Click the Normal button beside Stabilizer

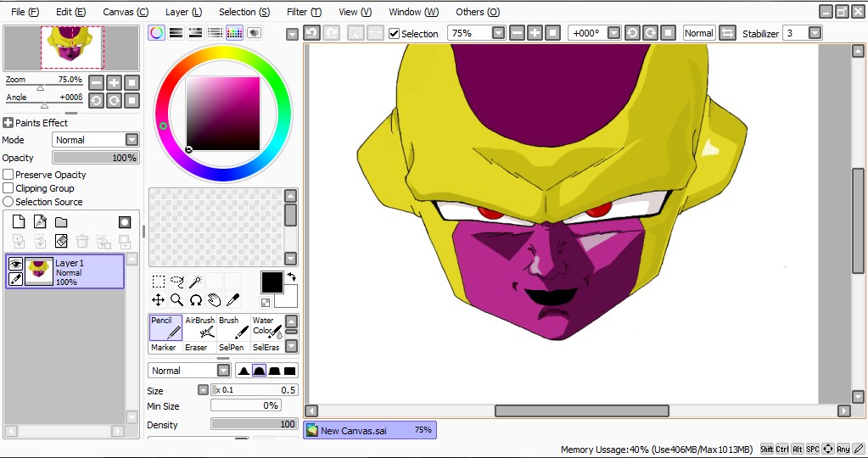coord(699,33)
